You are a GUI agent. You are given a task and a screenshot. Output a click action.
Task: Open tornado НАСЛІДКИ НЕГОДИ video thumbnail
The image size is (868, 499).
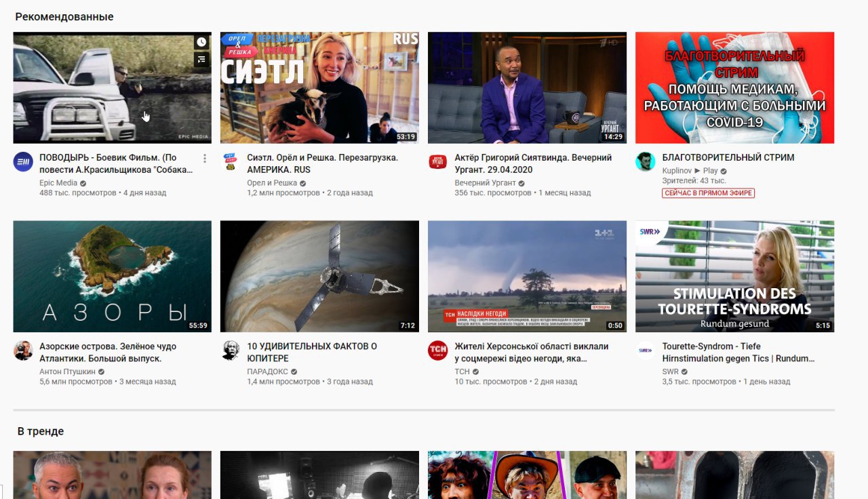(527, 276)
